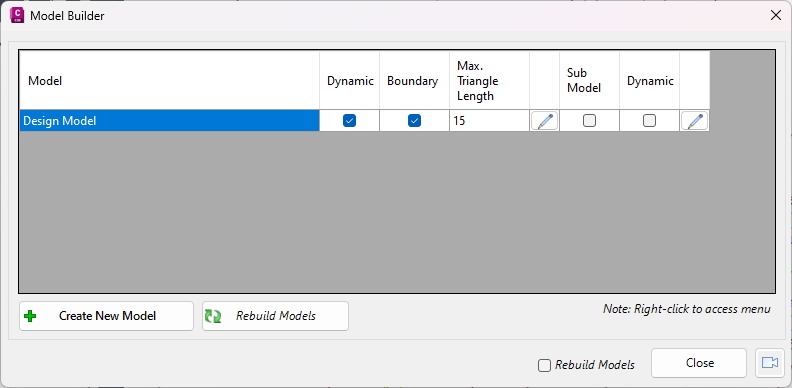Click the Civil 3D icon in title bar
The image size is (792, 388).
pyautogui.click(x=17, y=15)
